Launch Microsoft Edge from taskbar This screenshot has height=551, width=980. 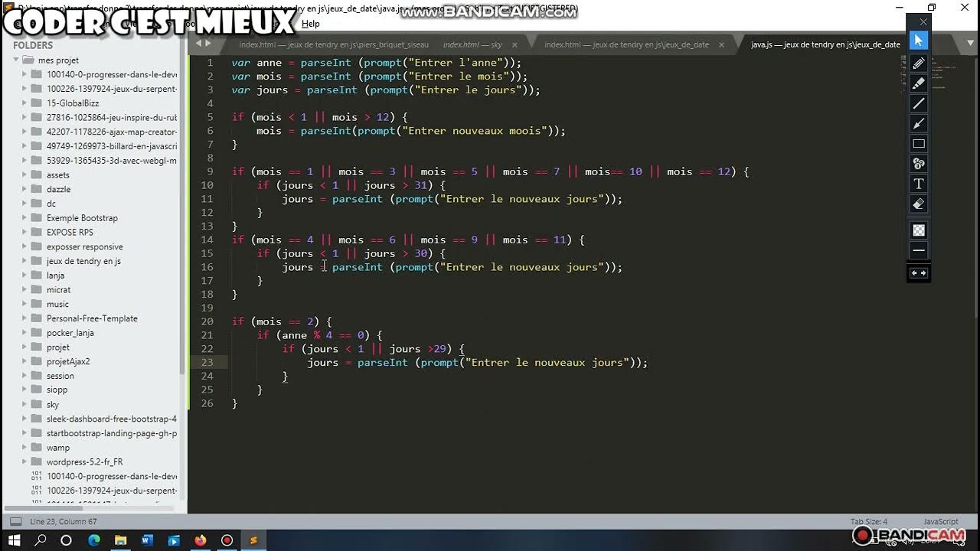click(x=94, y=540)
